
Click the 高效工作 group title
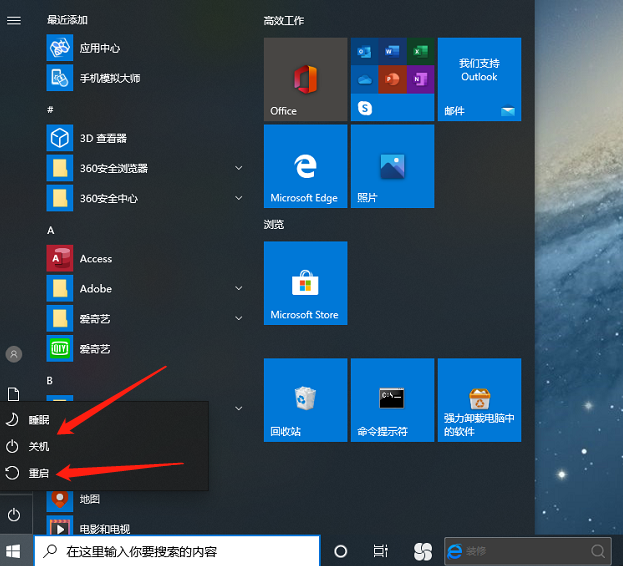284,21
